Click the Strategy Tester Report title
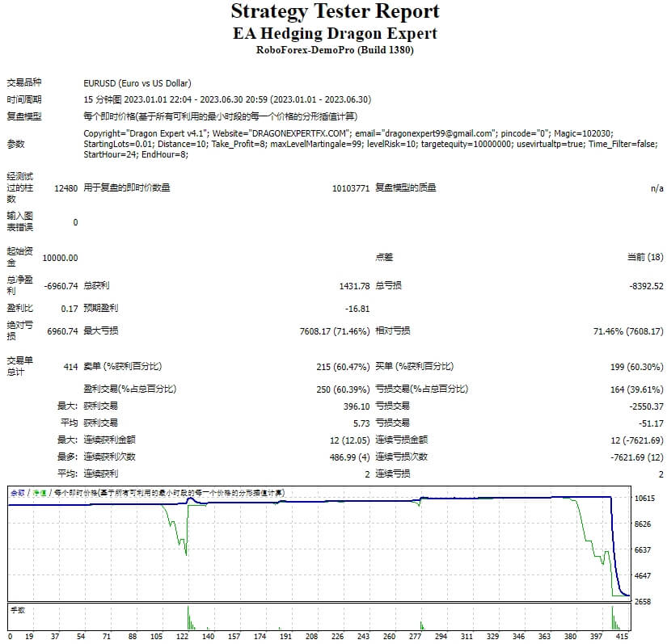This screenshot has width=667, height=644. click(336, 12)
